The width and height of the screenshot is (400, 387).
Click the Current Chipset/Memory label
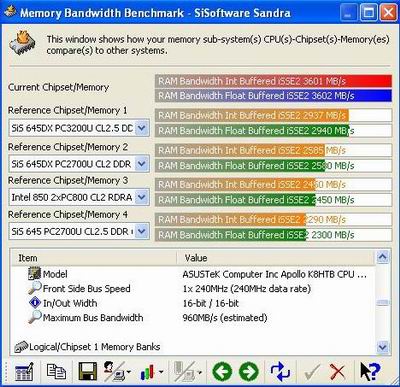(58, 87)
